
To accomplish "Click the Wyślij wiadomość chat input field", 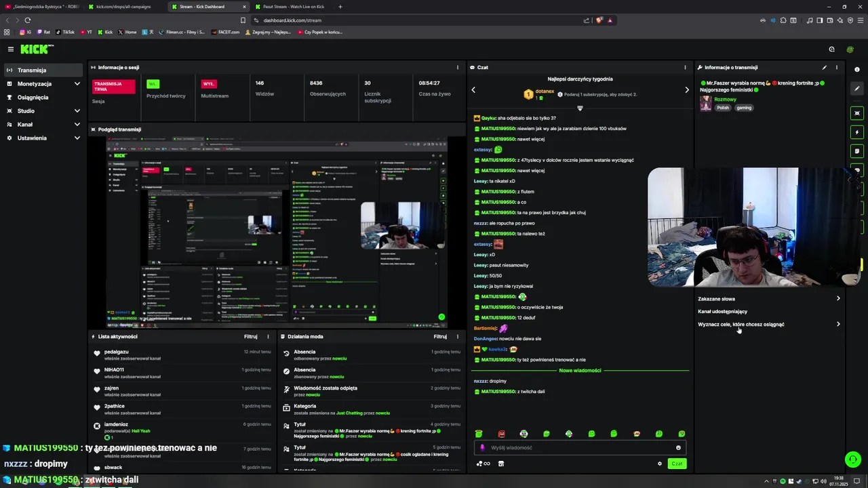I will tap(580, 447).
